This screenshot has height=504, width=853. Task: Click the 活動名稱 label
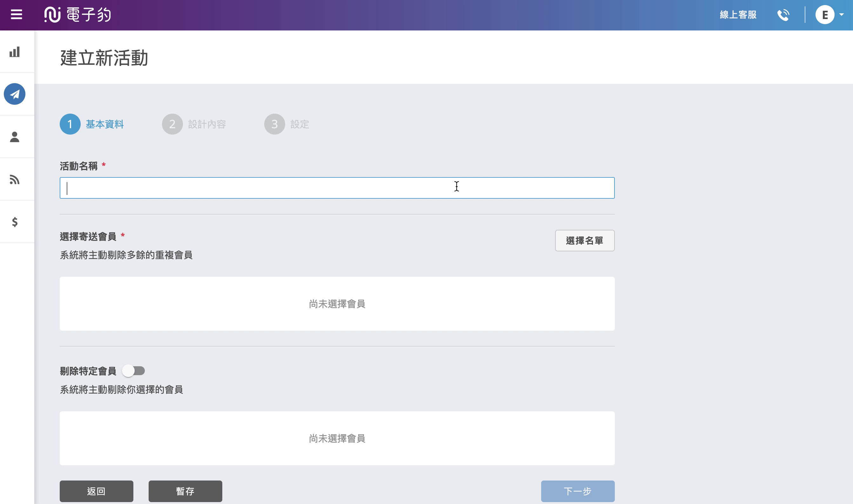78,166
